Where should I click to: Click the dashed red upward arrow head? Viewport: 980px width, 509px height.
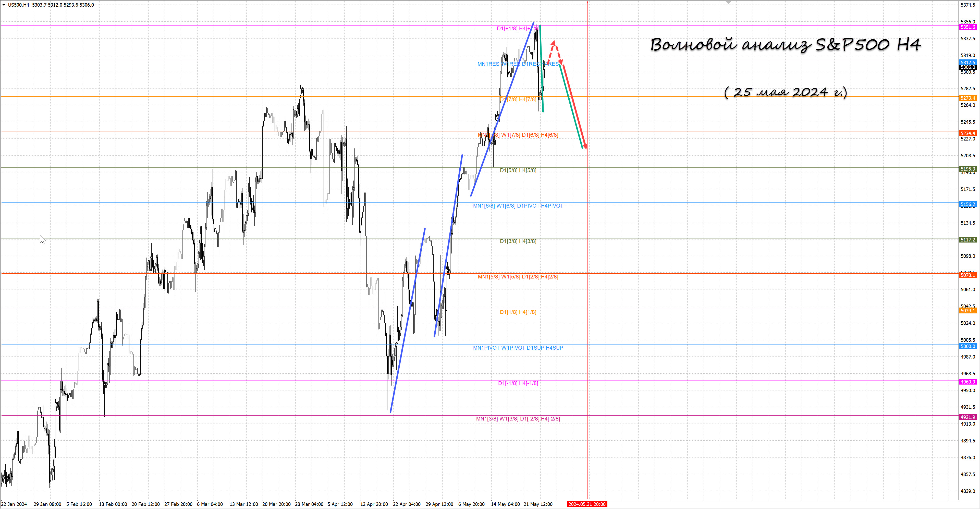pyautogui.click(x=554, y=43)
